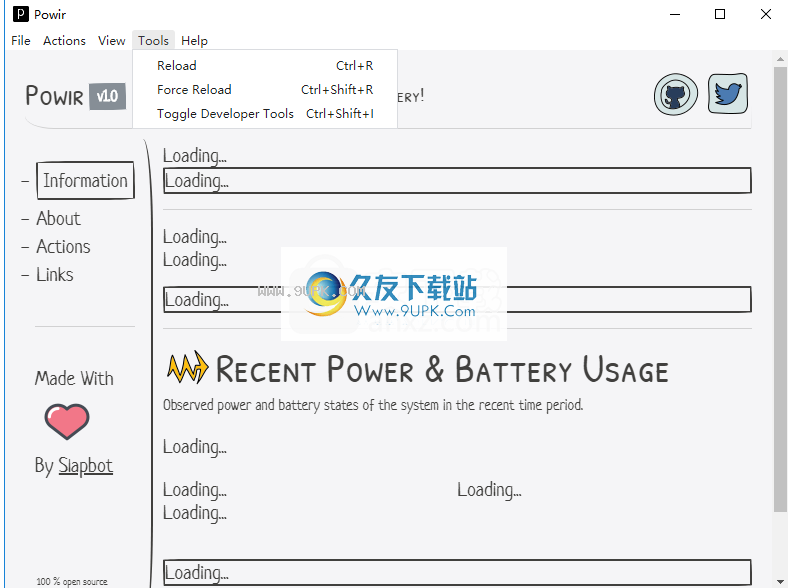Screen dimensions: 788x588
Task: Close the Powir window
Action: click(765, 14)
